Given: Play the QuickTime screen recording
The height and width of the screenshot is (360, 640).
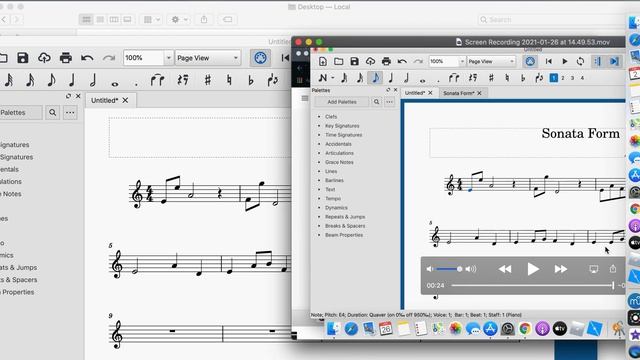Looking at the screenshot, I should (x=533, y=269).
